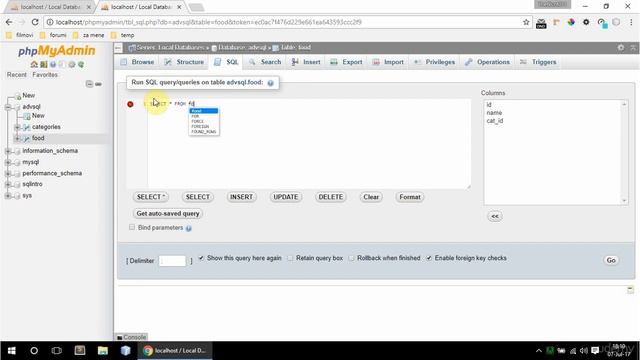Run the query with the Go button

611,260
